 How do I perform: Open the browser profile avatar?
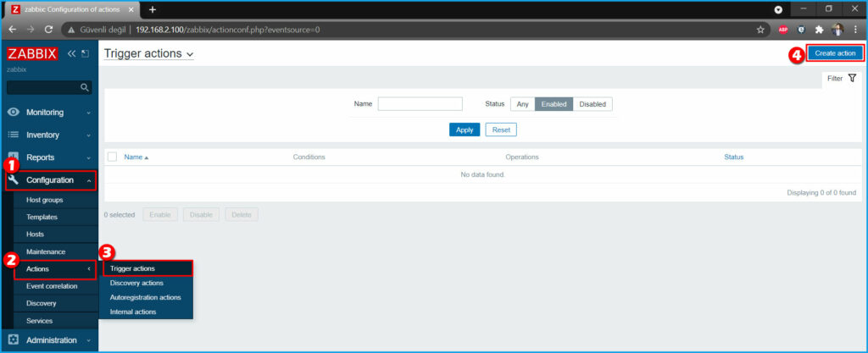click(837, 30)
